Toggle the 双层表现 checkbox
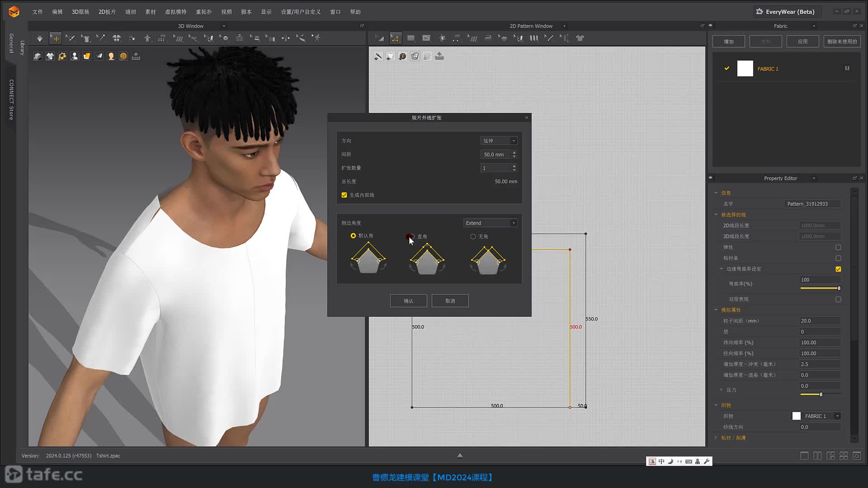Screen dimensions: 868x488 pos(838,300)
